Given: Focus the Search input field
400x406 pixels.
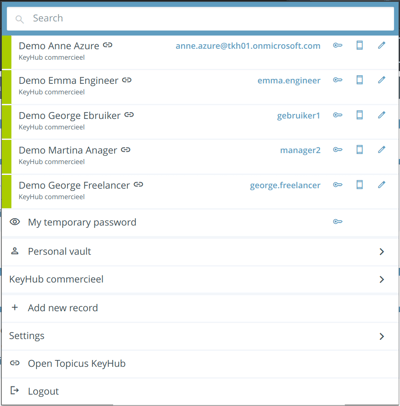Looking at the screenshot, I should pyautogui.click(x=200, y=18).
